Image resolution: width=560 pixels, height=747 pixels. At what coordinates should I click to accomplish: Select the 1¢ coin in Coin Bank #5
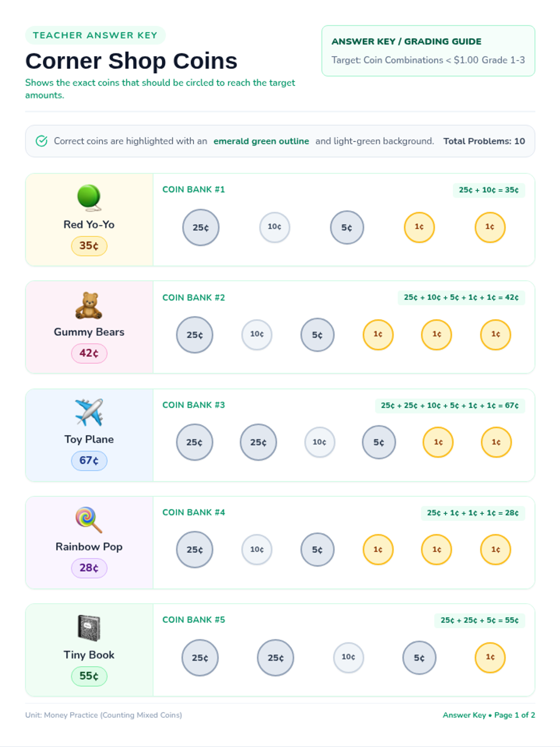(490, 657)
